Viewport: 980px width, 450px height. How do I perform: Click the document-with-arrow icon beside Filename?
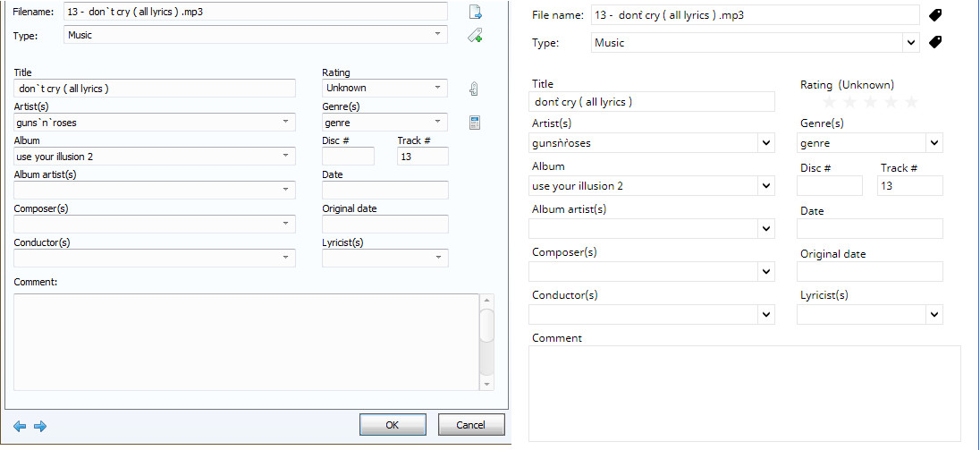(476, 13)
